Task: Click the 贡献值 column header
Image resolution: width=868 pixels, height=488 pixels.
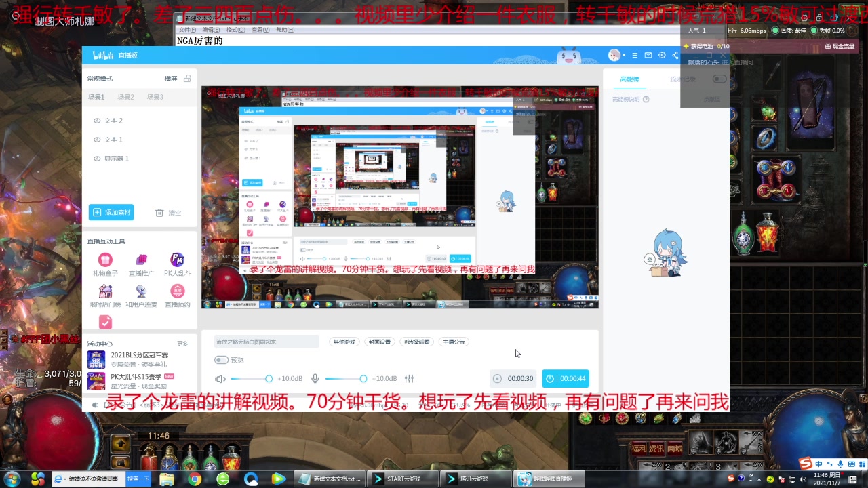Action: pos(711,99)
